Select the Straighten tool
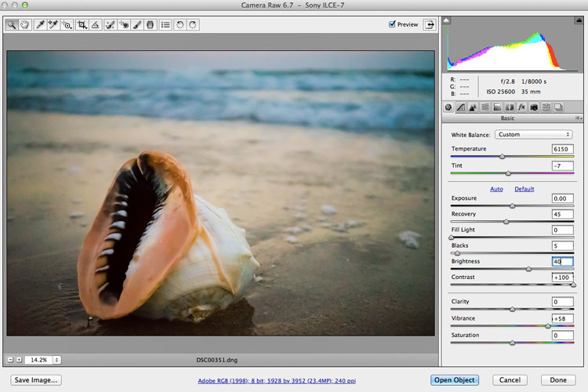The height and width of the screenshot is (392, 588). (x=95, y=25)
